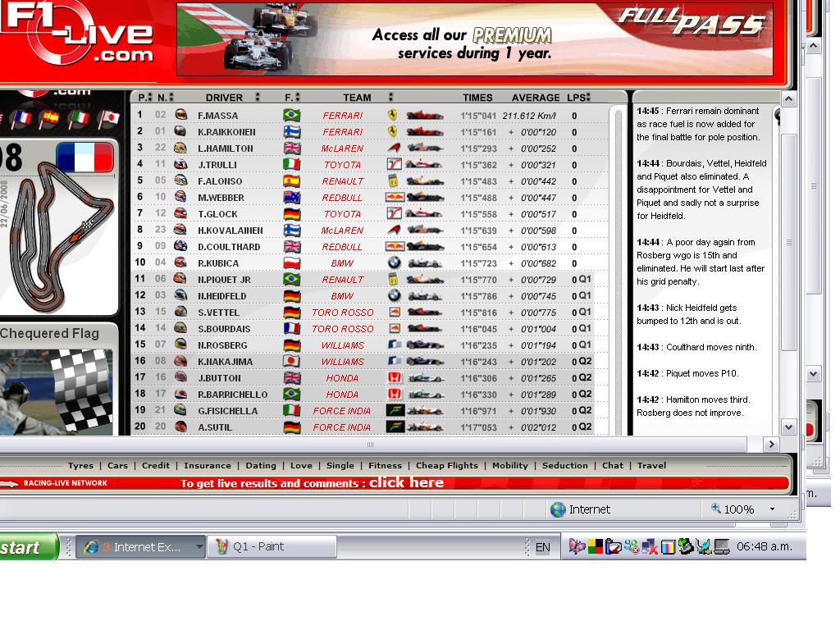
Task: Click the Full Pass premium banner
Action: (474, 39)
